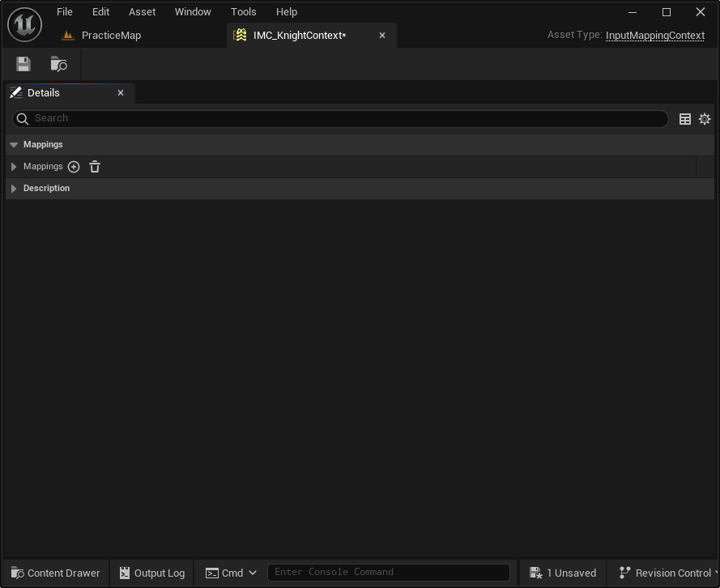Open the Cmd console type dropdown
This screenshot has width=720, height=588.
click(231, 573)
